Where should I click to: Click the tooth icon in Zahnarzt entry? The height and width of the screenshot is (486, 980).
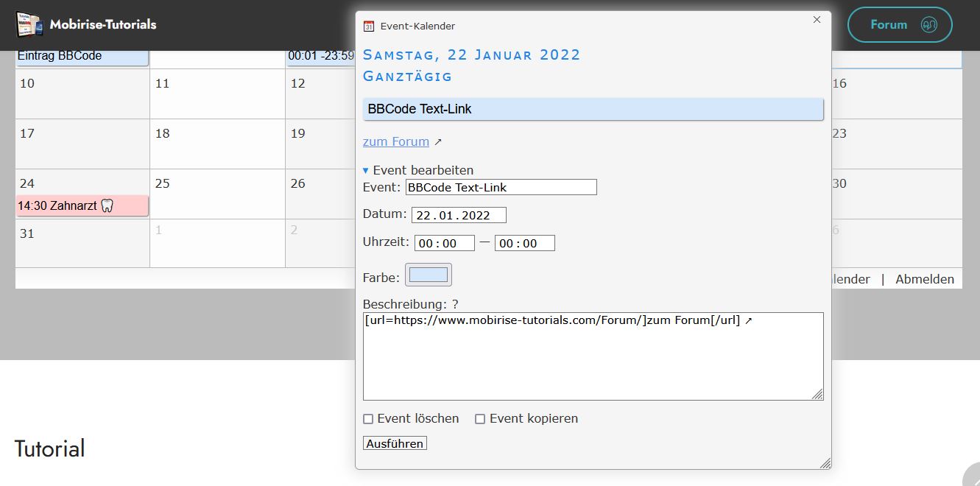[x=107, y=206]
